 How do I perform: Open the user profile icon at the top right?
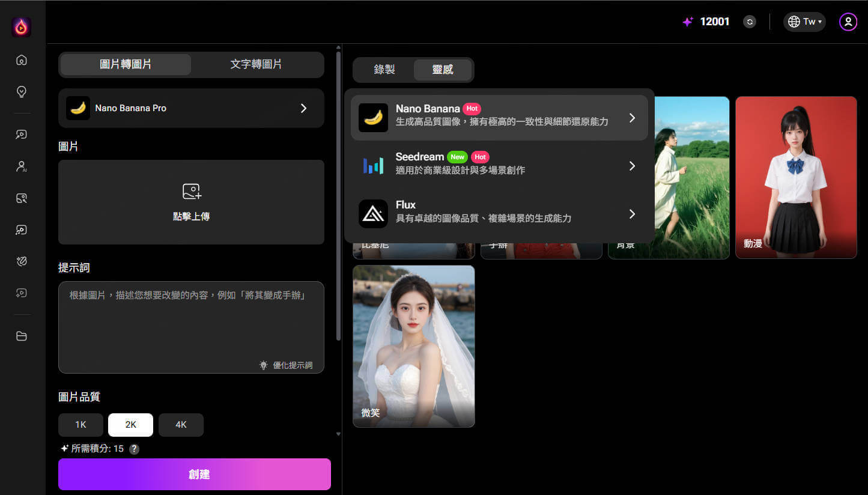[848, 22]
